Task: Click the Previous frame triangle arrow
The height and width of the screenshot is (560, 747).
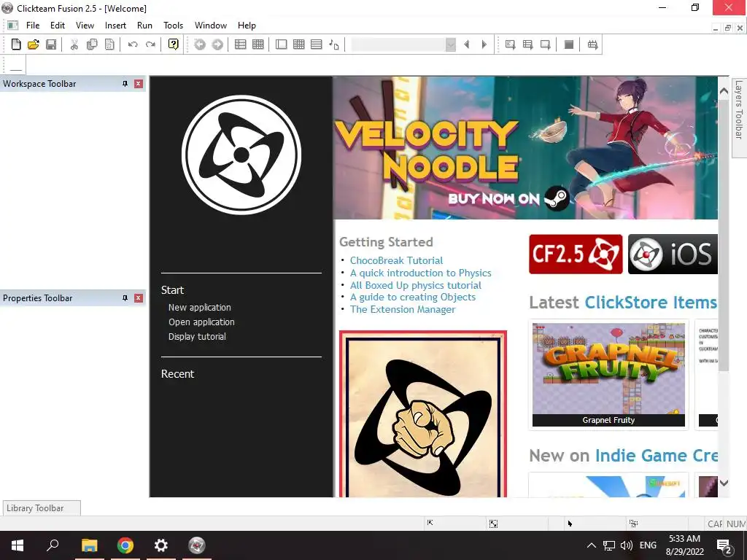Action: click(x=467, y=44)
